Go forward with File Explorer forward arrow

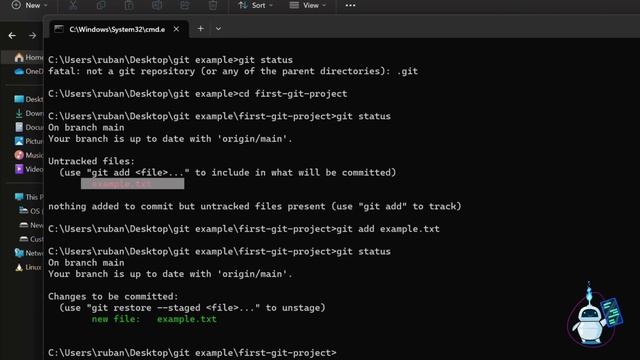point(32,36)
